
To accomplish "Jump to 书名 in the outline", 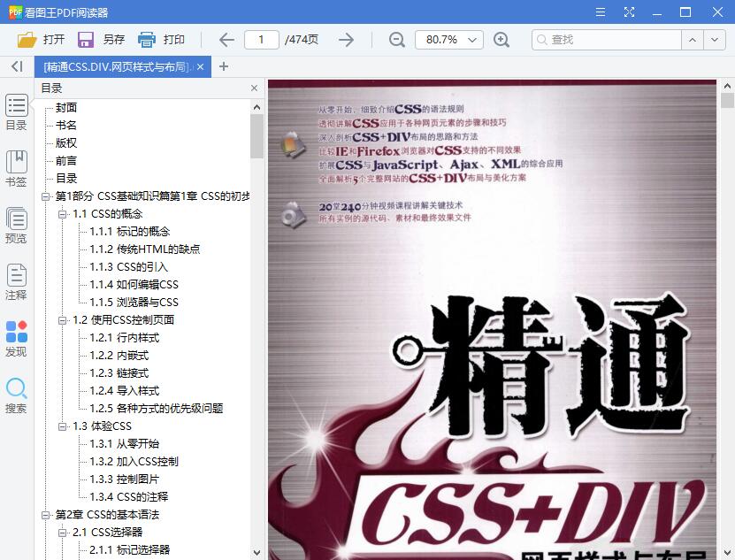I will tap(66, 126).
